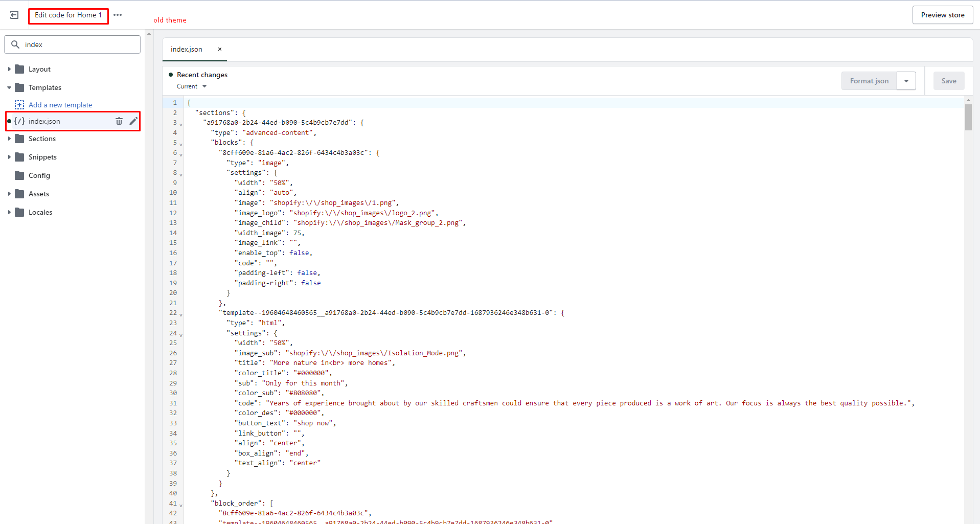
Task: Click the Preview store button
Action: (942, 15)
